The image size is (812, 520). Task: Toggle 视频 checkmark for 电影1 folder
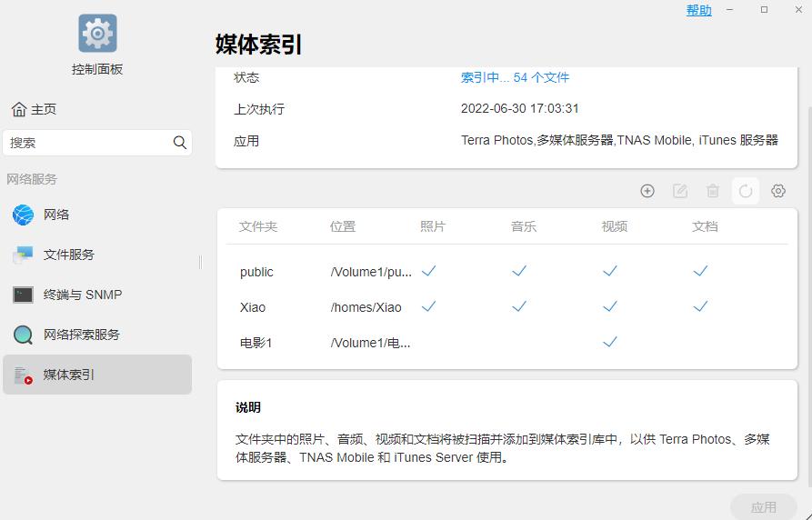pos(610,342)
